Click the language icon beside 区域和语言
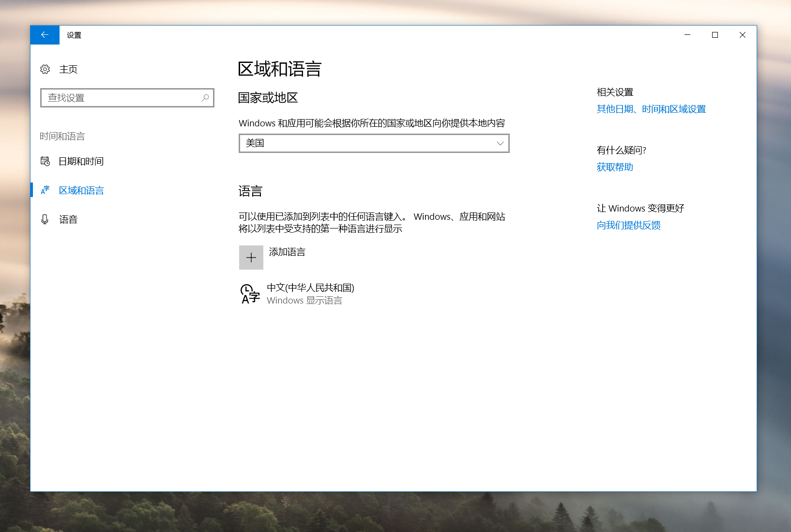 (x=45, y=190)
